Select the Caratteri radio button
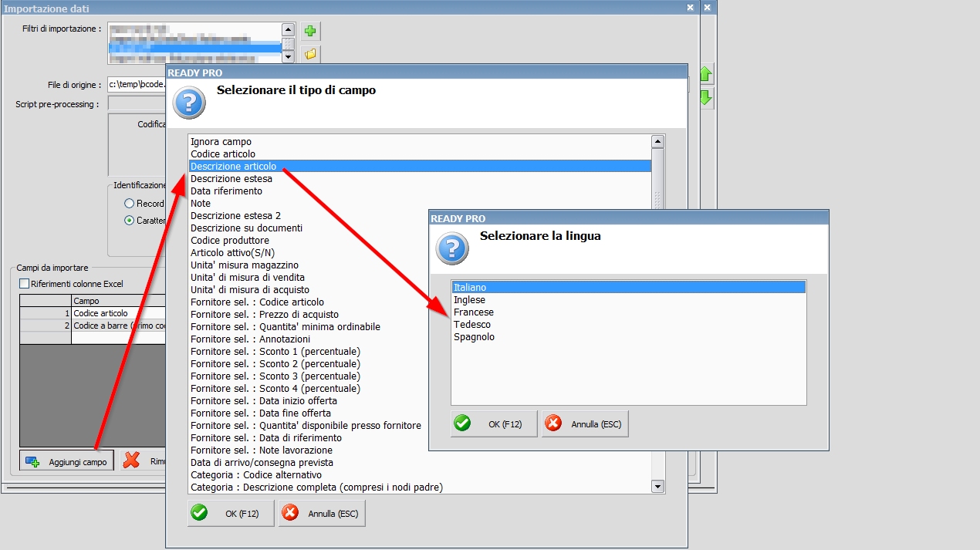 pos(129,221)
